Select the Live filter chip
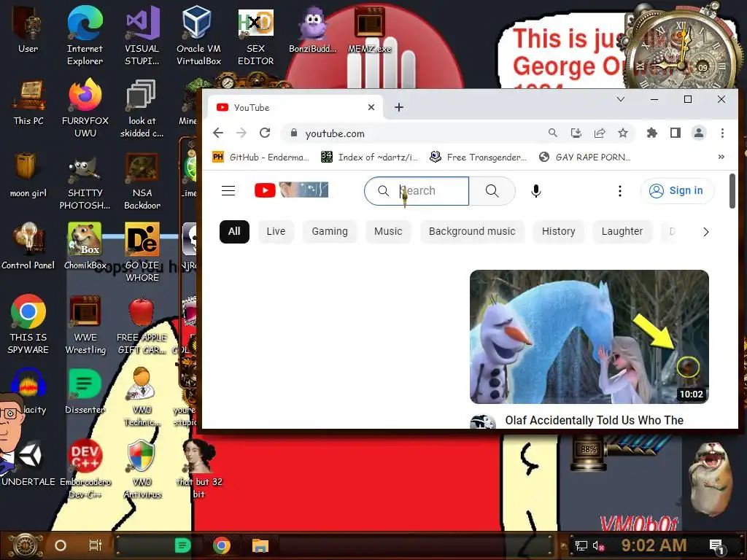This screenshot has width=747, height=560. (x=276, y=231)
